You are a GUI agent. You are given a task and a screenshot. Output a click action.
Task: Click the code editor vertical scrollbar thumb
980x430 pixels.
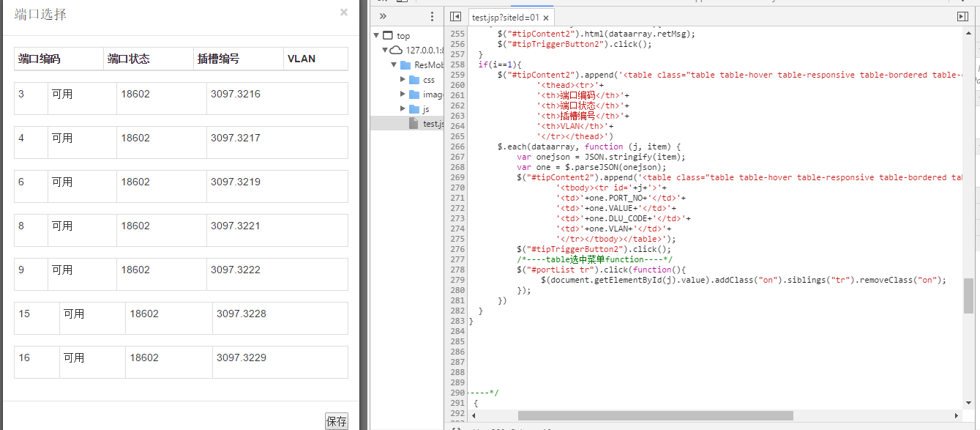pyautogui.click(x=968, y=295)
